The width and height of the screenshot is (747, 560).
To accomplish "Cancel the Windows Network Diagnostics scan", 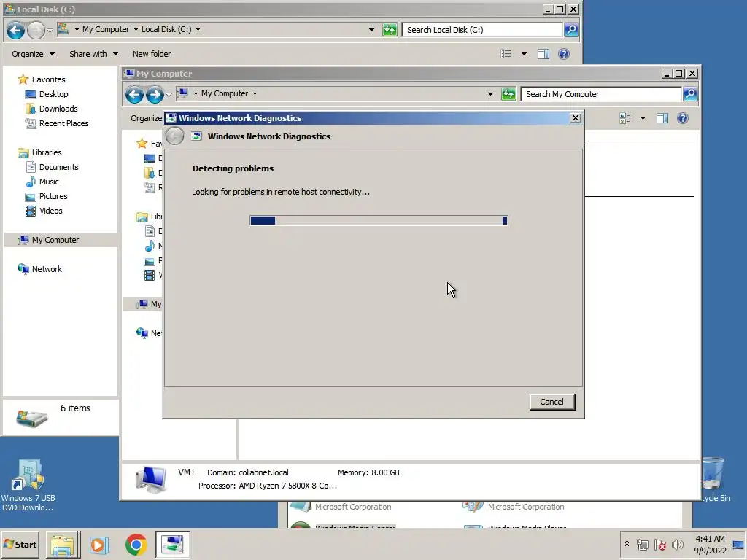I will (x=551, y=402).
